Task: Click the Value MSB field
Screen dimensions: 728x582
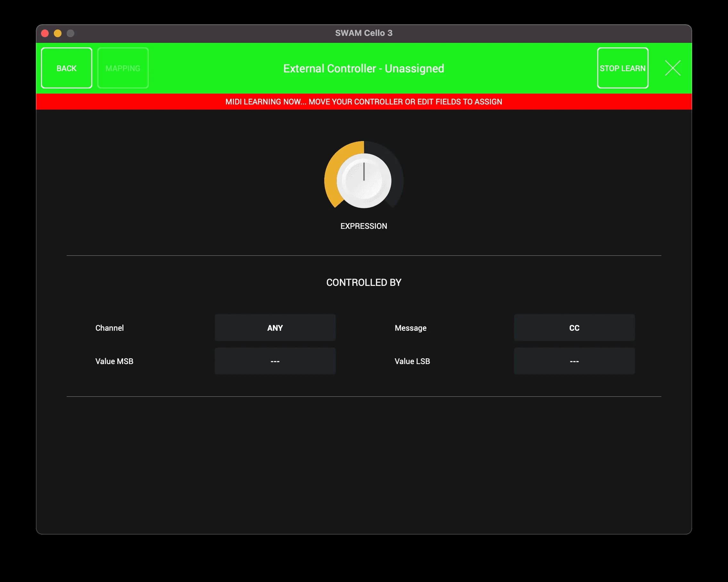Action: click(275, 361)
